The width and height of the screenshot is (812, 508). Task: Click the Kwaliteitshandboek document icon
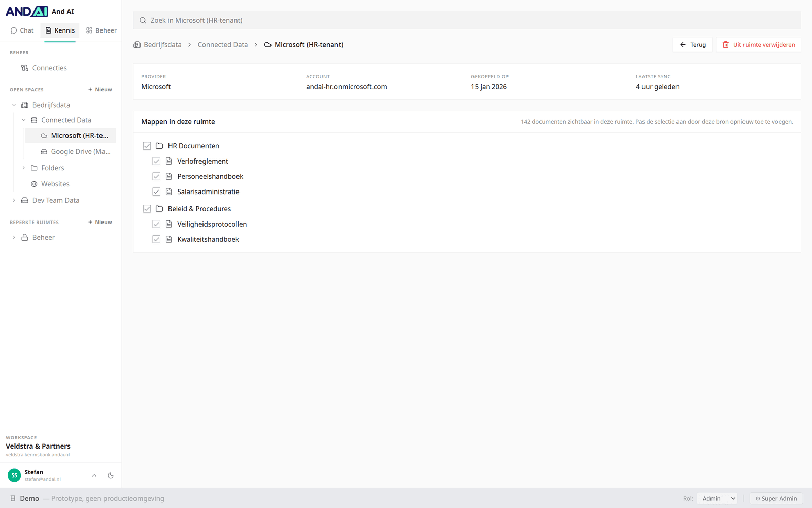pos(169,239)
